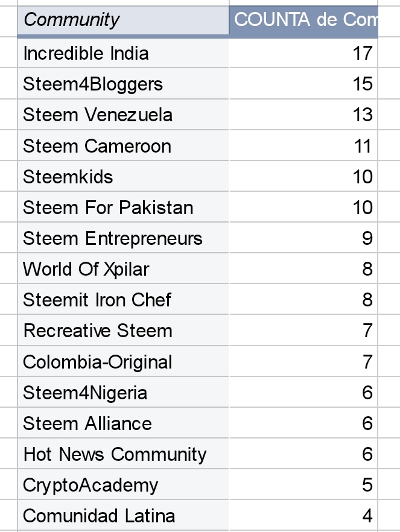
Task: Select the Comunidad Latina cell
Action: (x=123, y=515)
